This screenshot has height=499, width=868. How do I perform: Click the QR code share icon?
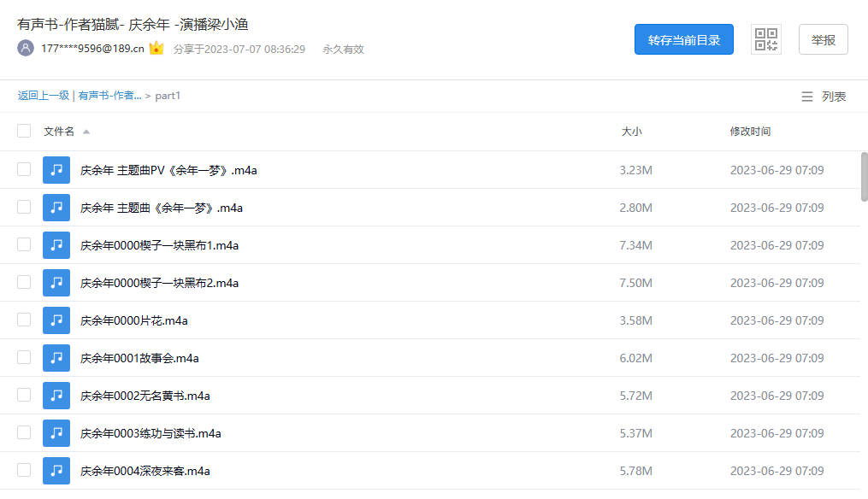(765, 38)
